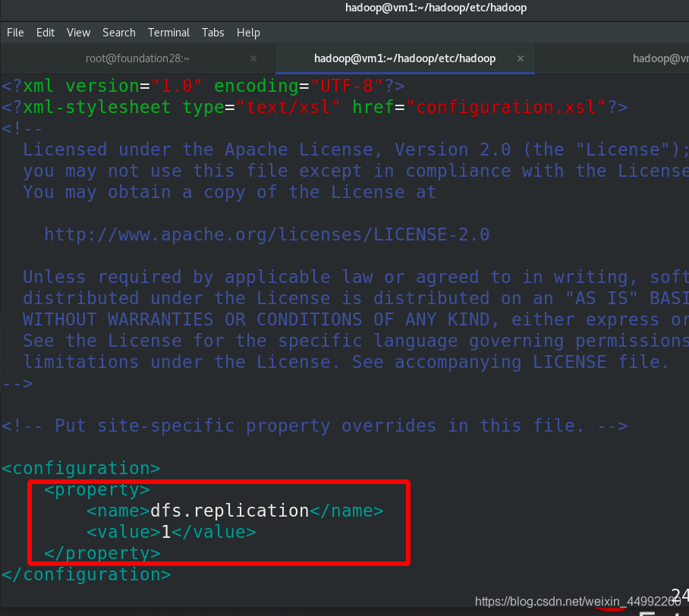Open the Terminal menu
This screenshot has height=616, width=689.
click(x=168, y=33)
